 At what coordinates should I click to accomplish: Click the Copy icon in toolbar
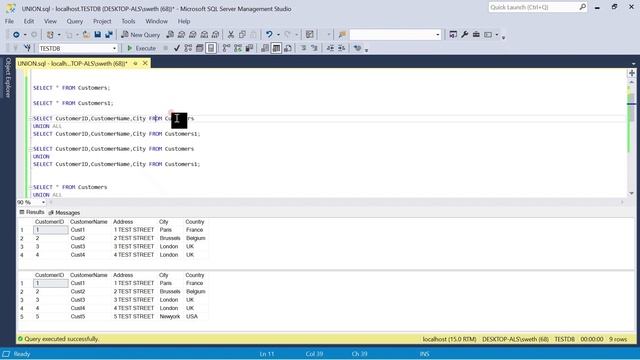point(242,35)
